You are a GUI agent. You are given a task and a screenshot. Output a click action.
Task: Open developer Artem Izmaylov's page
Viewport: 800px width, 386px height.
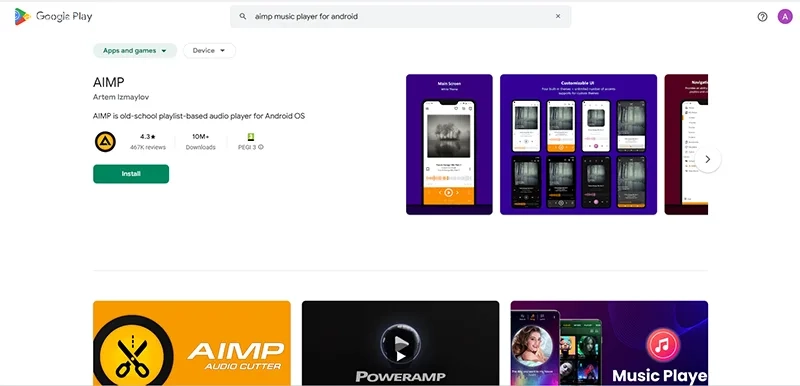[121, 97]
